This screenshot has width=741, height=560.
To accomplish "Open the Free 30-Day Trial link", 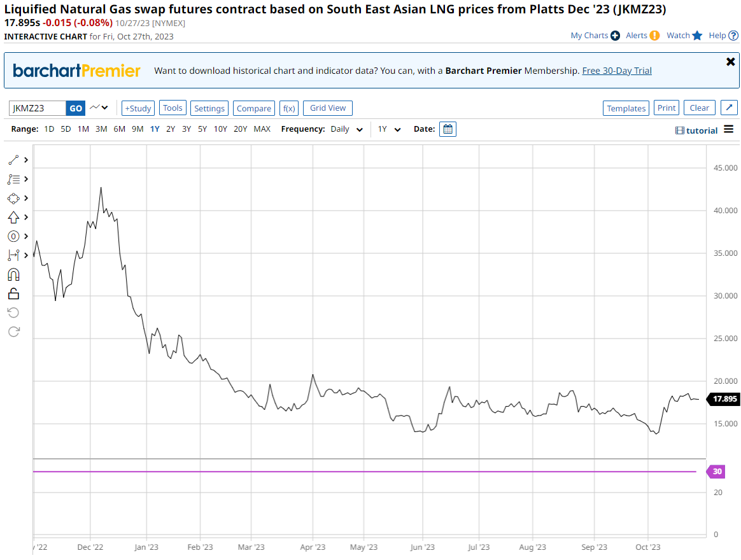I will click(x=616, y=71).
